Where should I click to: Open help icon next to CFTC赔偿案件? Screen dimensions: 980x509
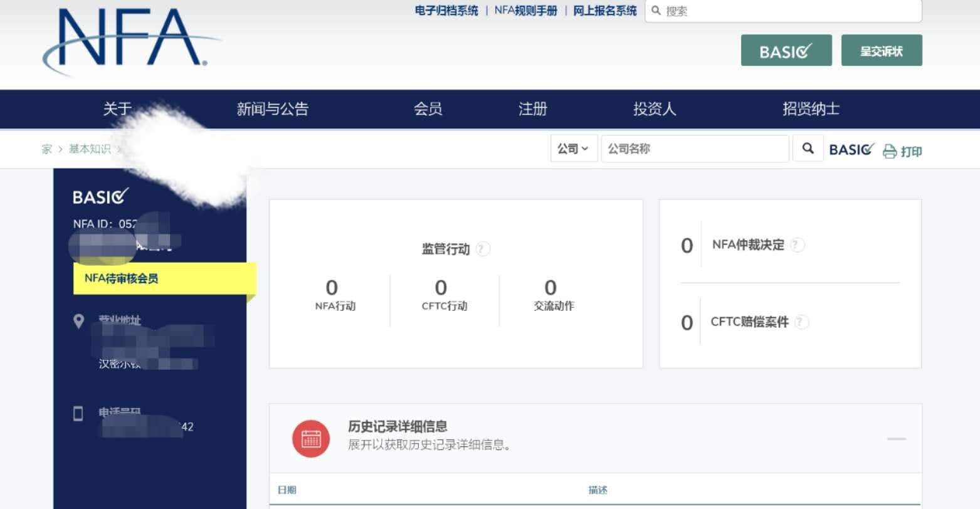(801, 322)
